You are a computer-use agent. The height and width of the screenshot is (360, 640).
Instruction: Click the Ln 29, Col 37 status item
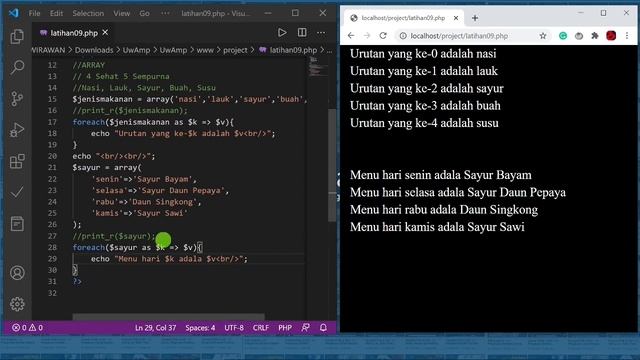click(x=156, y=328)
